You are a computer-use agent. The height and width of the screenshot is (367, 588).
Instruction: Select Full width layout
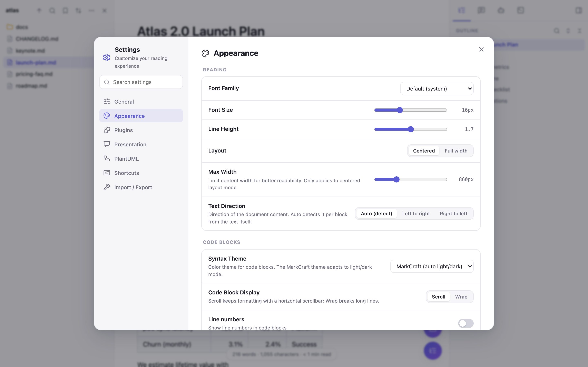(x=456, y=151)
